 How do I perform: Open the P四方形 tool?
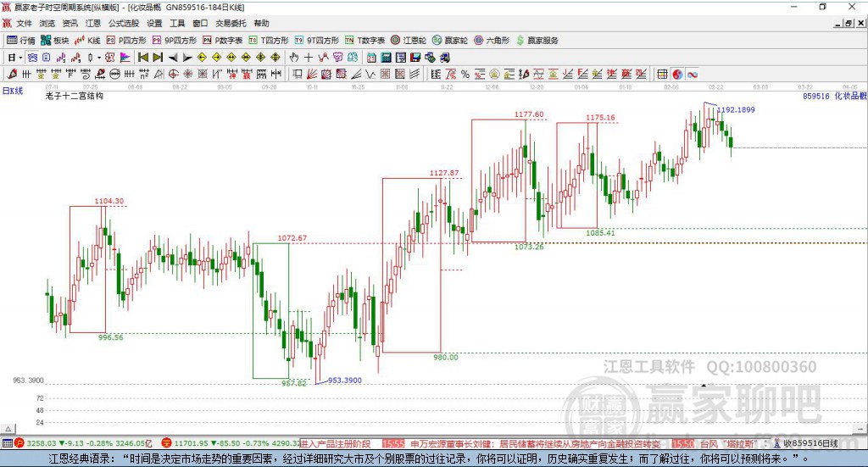coord(126,40)
